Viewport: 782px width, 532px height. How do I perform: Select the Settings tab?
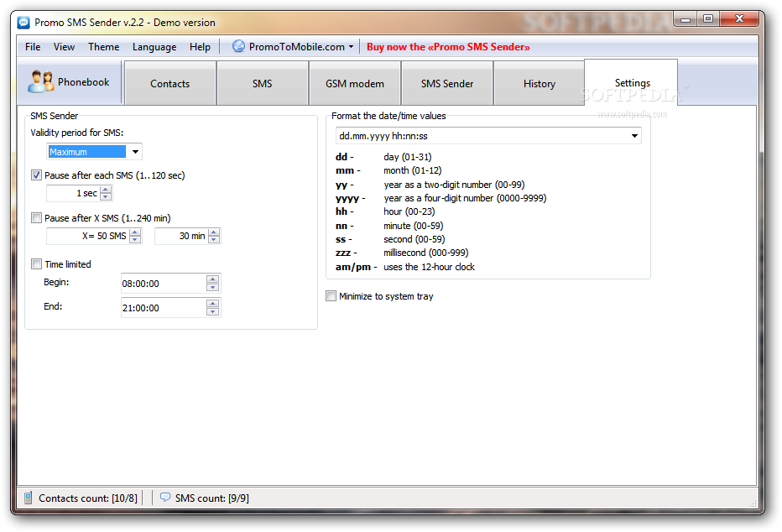point(633,83)
